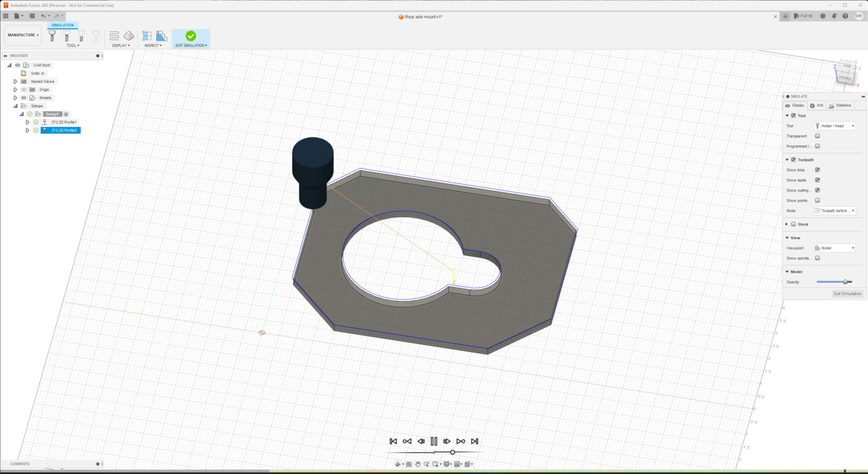The image size is (868, 474).
Task: Expand the Named Views tree node
Action: click(x=15, y=81)
